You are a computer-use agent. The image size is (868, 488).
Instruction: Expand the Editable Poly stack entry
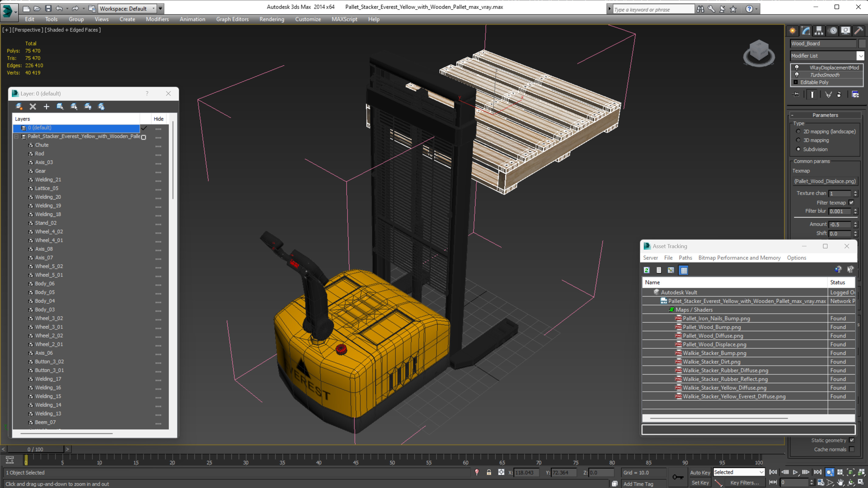796,82
